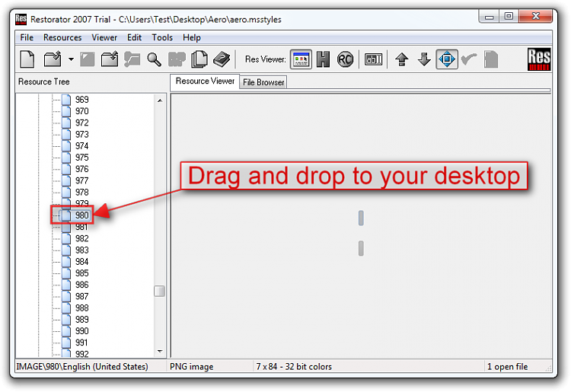Select resource 983 in the tree
571x392 pixels.
(x=82, y=250)
